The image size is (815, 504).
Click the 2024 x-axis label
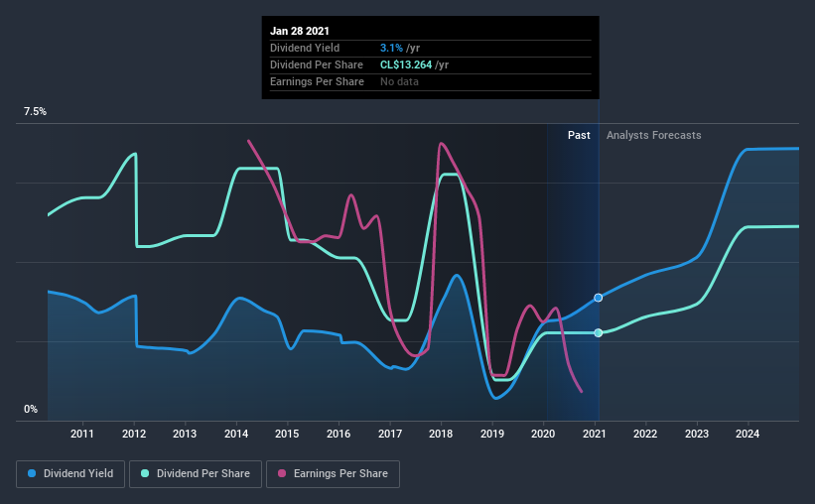coord(747,434)
